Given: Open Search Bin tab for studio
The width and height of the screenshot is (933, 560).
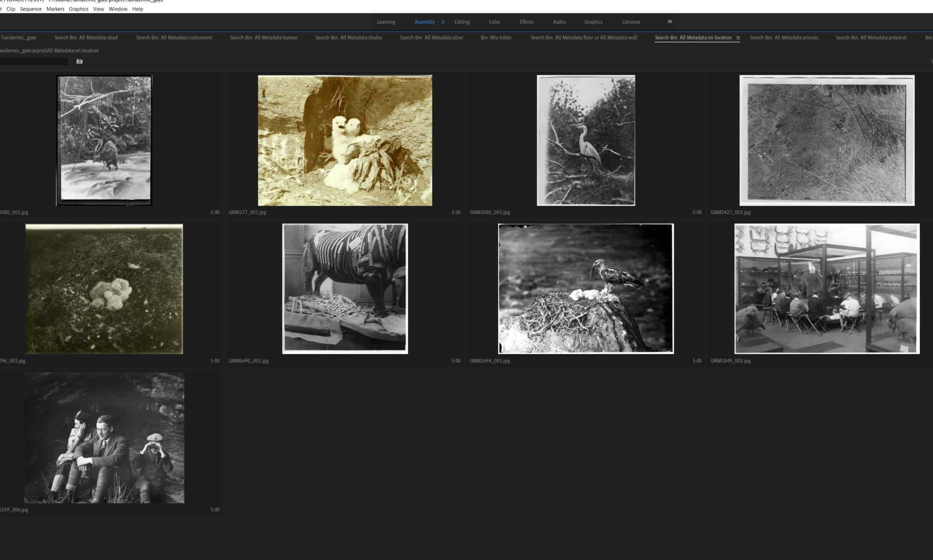Looking at the screenshot, I should tap(349, 38).
